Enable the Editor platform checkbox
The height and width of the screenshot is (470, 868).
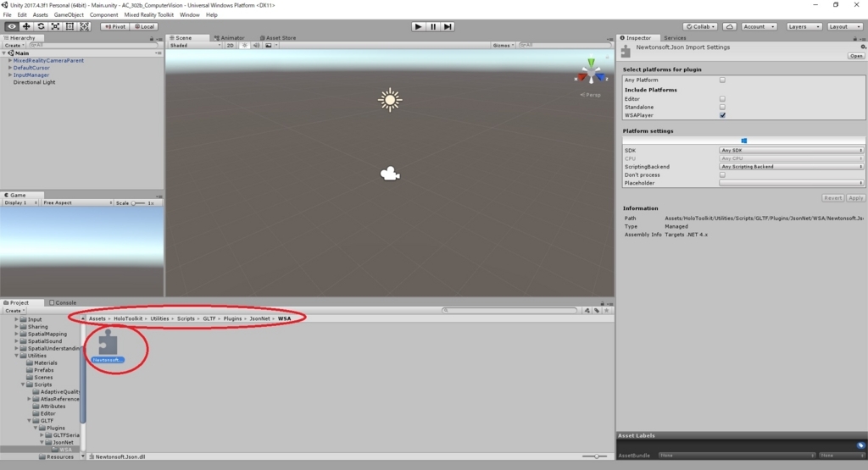point(722,99)
